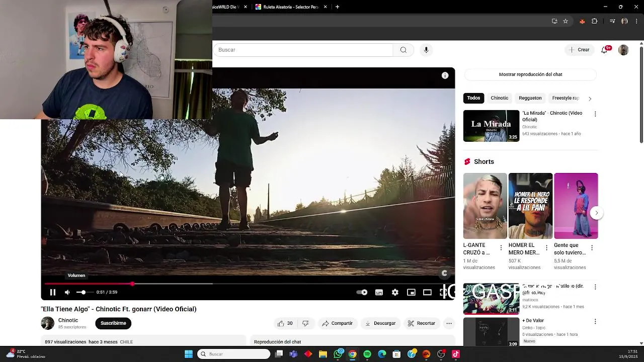Select the Freestyle rap filter chip
The width and height of the screenshot is (644, 362).
[x=566, y=98]
